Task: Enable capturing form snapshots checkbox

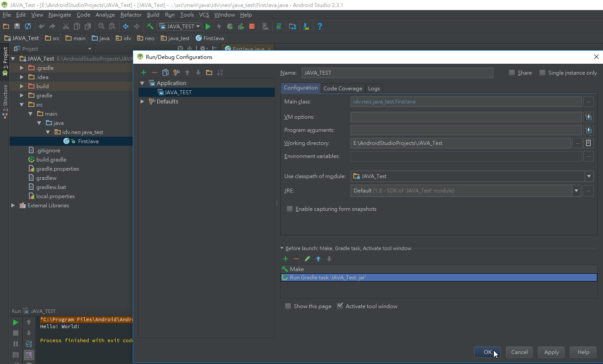Action: pos(289,209)
